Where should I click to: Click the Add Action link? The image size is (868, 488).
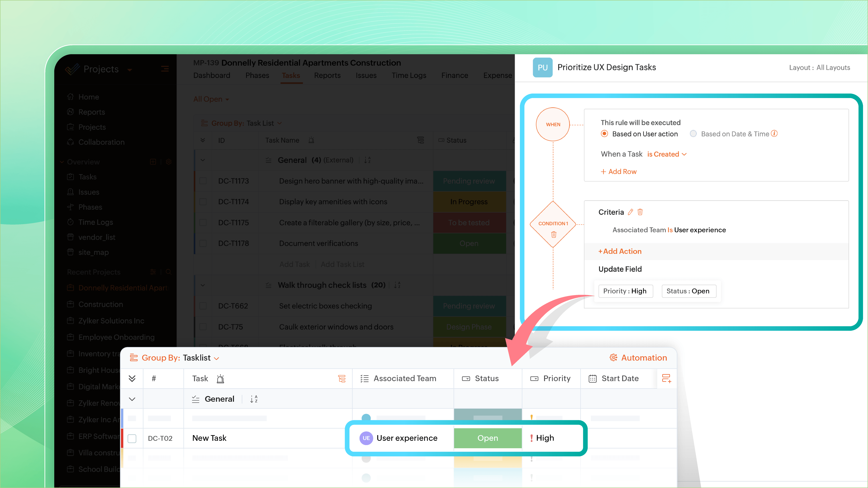620,251
